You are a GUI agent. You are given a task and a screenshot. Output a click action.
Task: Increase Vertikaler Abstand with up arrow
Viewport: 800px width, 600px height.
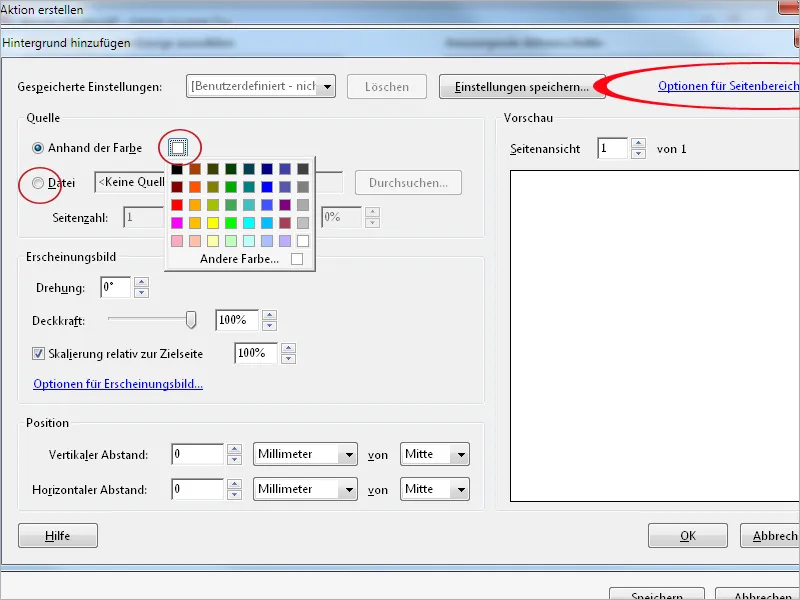[234, 449]
